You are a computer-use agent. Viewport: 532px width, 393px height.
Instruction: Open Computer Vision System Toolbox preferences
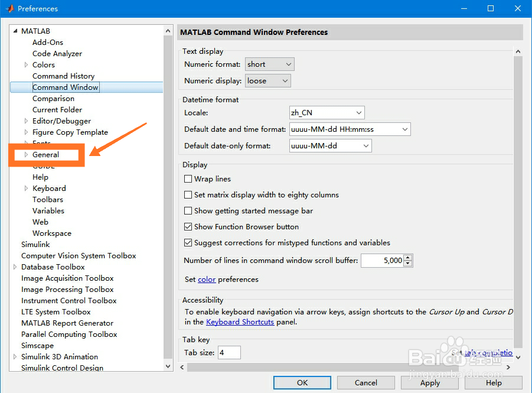click(79, 255)
